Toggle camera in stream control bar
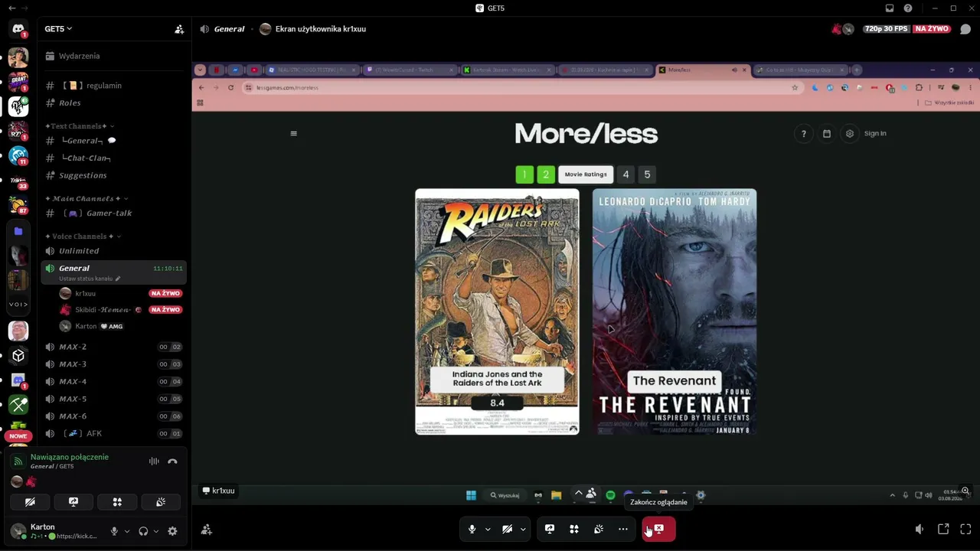Screen dimensions: 980x551 click(x=507, y=529)
